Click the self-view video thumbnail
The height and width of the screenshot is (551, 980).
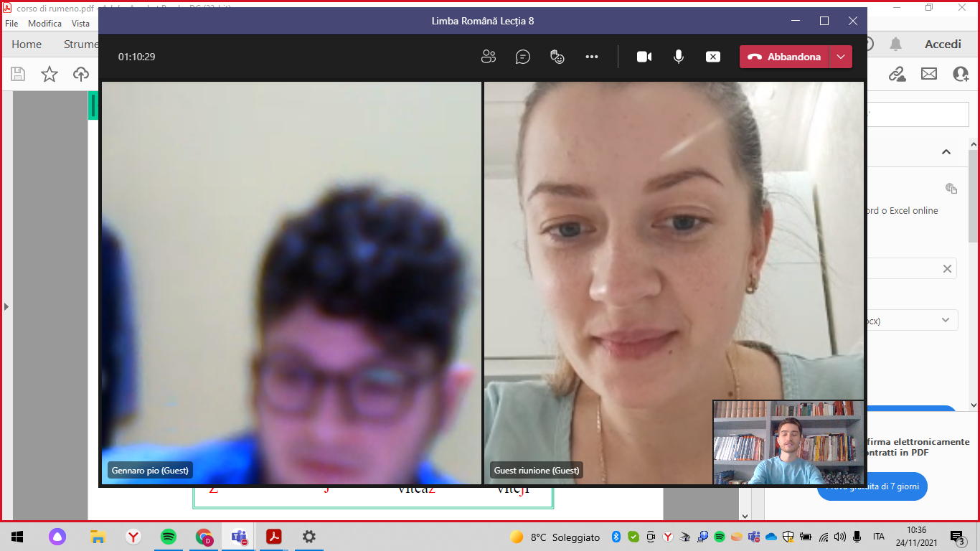pos(788,442)
